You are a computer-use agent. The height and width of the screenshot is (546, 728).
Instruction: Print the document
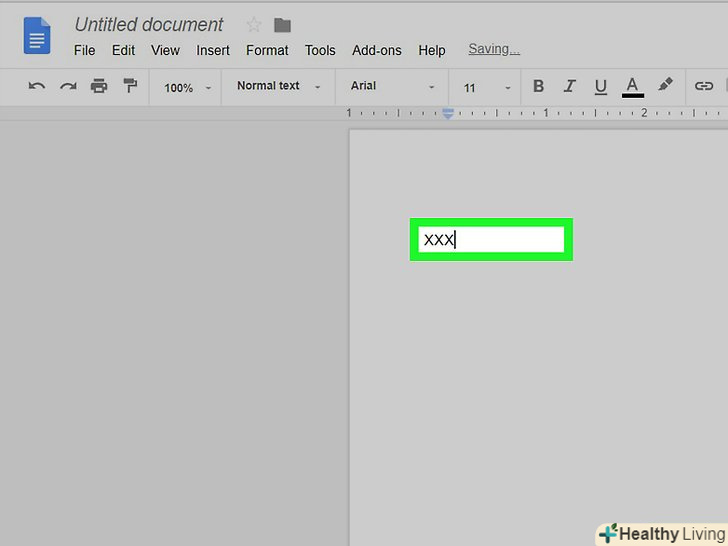click(99, 86)
